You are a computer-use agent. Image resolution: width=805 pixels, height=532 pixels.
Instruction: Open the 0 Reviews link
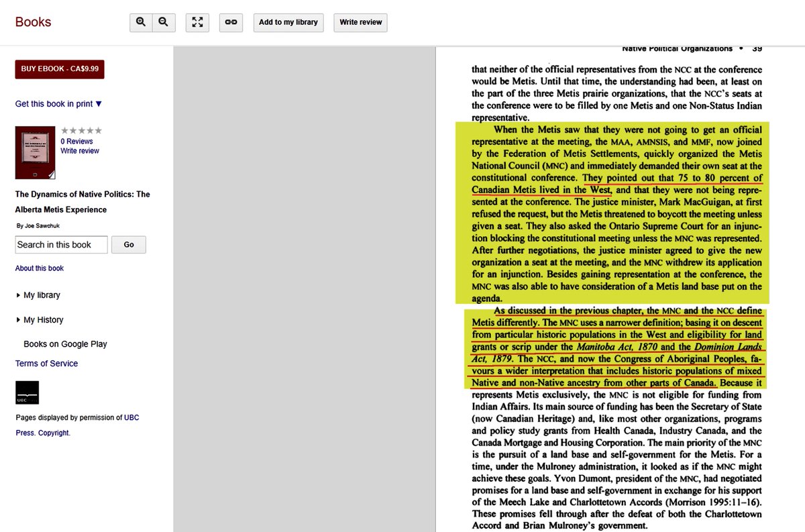pyautogui.click(x=76, y=142)
